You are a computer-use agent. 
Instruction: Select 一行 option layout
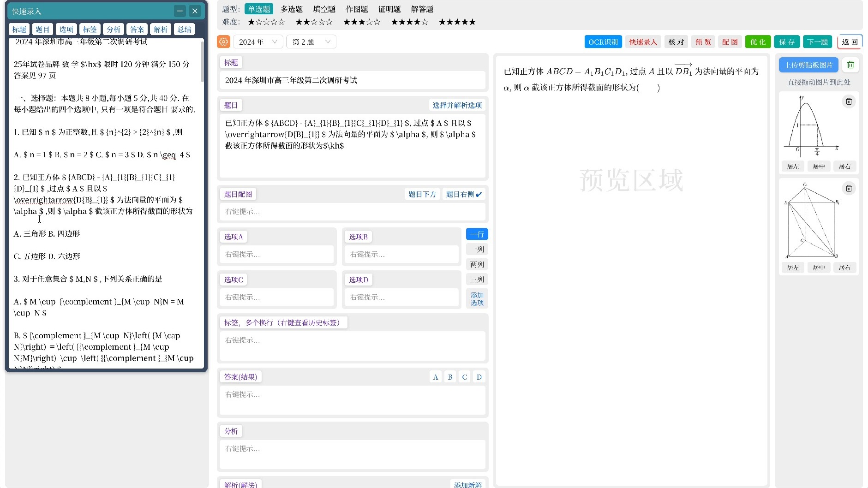coord(477,234)
